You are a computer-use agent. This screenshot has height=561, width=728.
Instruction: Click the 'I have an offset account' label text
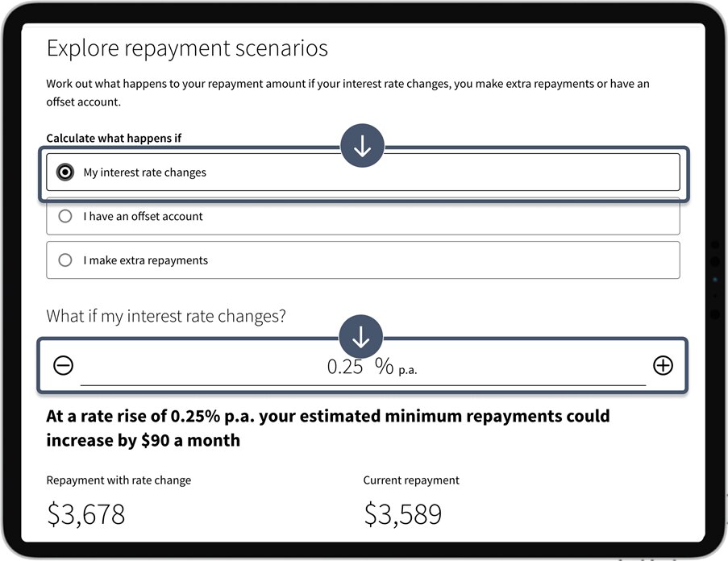coord(143,217)
